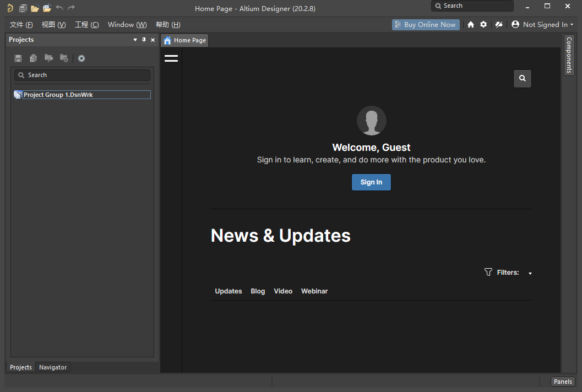Click the blue Sign In button

tap(371, 182)
